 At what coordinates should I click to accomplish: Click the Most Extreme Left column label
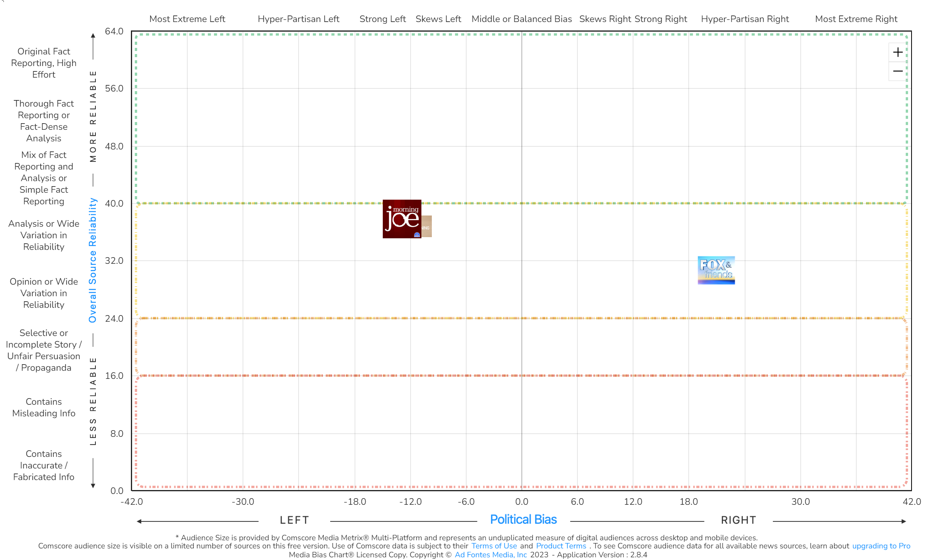187,19
